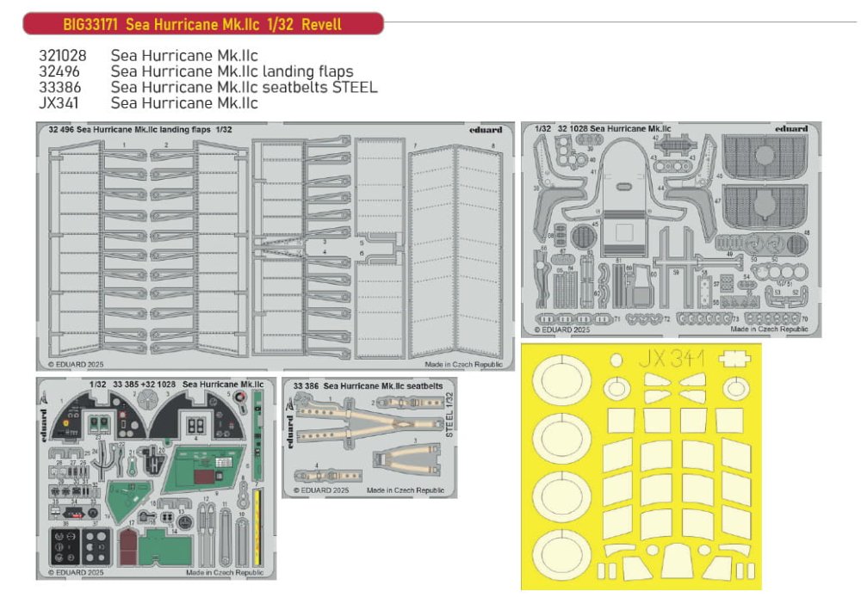Click small round mask left of JX 341 lettering

tap(616, 360)
